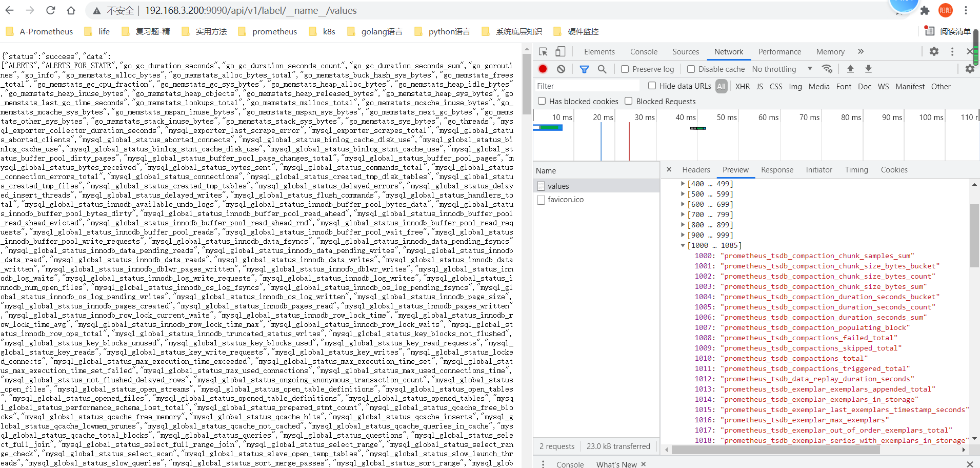Filter requests by JS type
Viewport: 980px width, 468px height.
click(759, 86)
